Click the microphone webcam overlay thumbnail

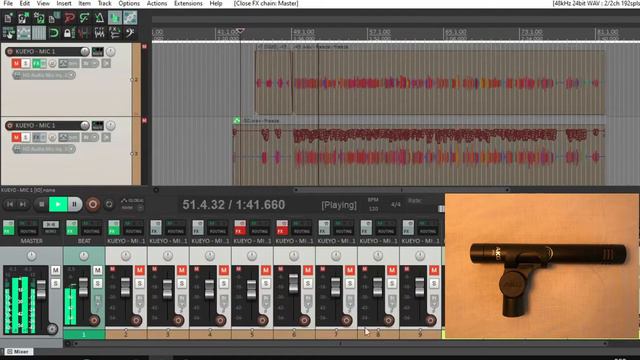tap(541, 266)
